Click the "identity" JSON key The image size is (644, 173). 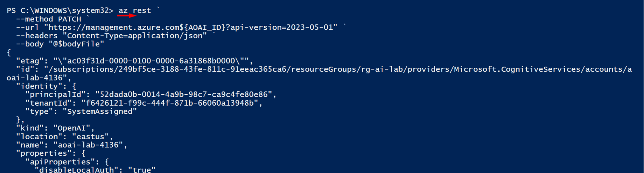coord(41,86)
